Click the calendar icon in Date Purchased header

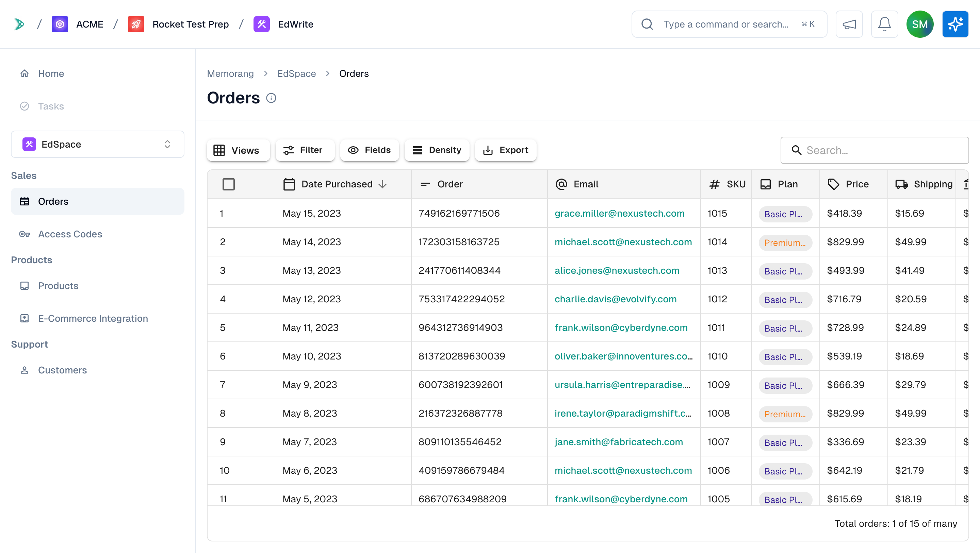[x=289, y=184]
